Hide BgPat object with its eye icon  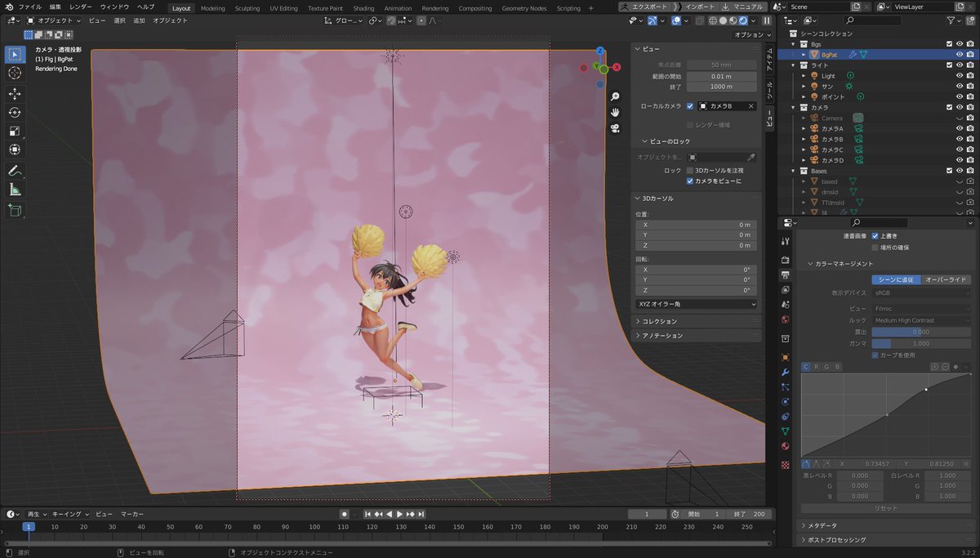[960, 55]
